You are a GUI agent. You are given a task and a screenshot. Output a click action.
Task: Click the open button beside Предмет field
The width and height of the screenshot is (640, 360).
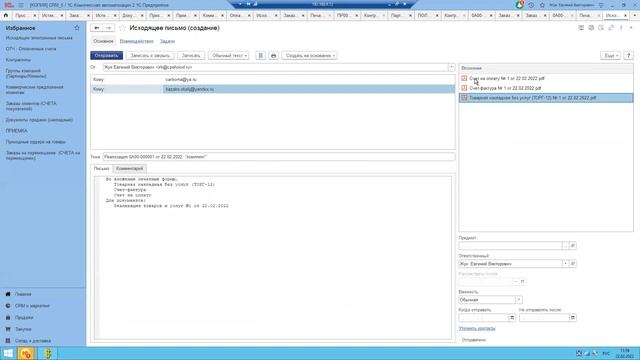[x=573, y=246]
